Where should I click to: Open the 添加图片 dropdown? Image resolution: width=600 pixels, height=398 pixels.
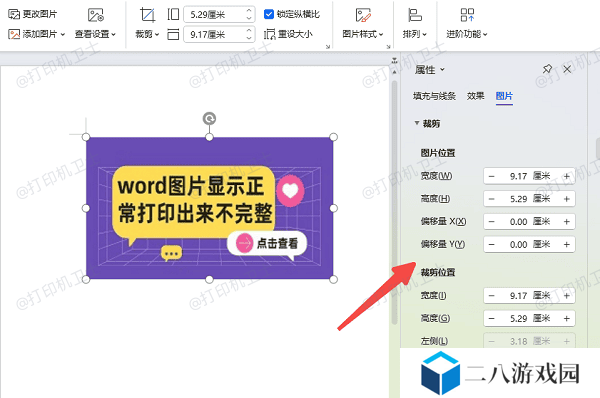tap(36, 34)
